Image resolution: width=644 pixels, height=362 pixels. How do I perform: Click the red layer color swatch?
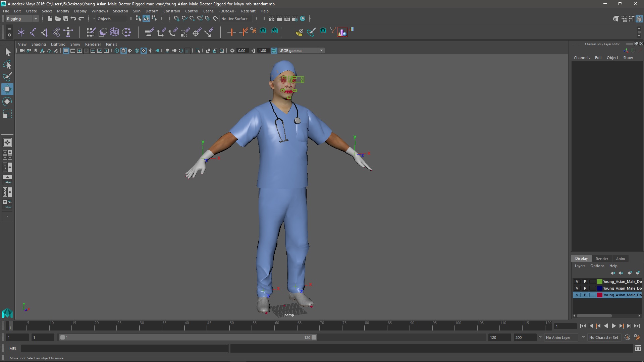click(599, 295)
